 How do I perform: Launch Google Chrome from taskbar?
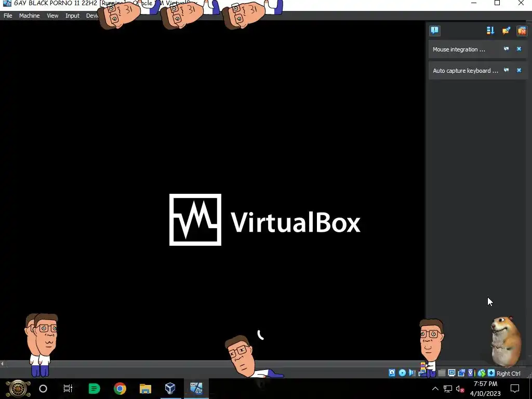[x=120, y=389]
